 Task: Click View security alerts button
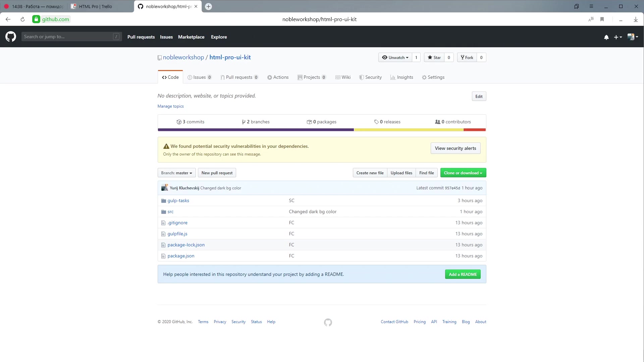tap(455, 148)
